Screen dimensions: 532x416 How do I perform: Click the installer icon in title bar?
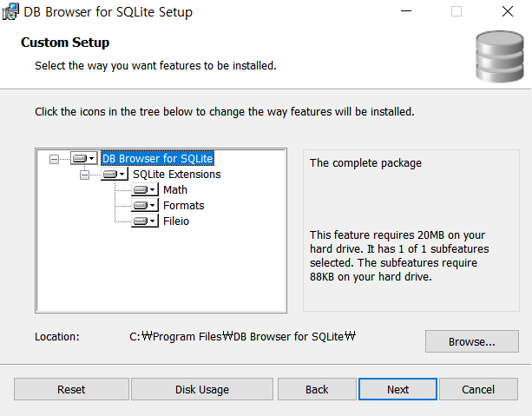(10, 12)
